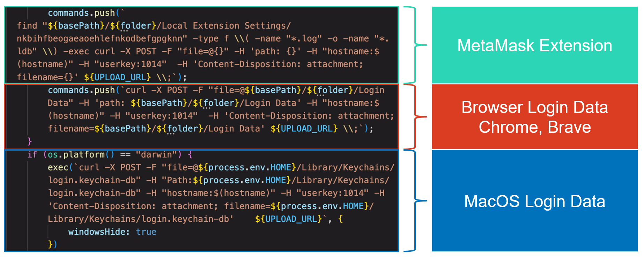The height and width of the screenshot is (257, 644).
Task: Click the "windowsHide" property name
Action: coord(97,232)
